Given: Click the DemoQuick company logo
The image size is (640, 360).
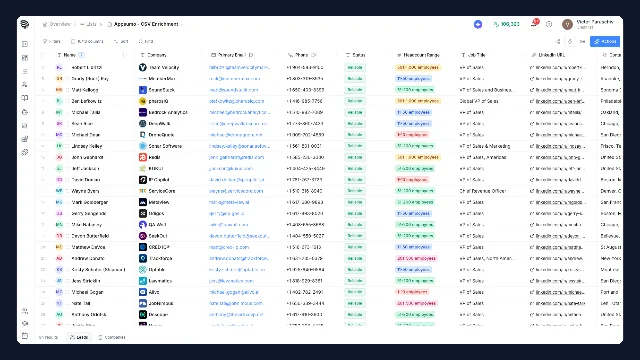Looking at the screenshot, I should [x=142, y=135].
